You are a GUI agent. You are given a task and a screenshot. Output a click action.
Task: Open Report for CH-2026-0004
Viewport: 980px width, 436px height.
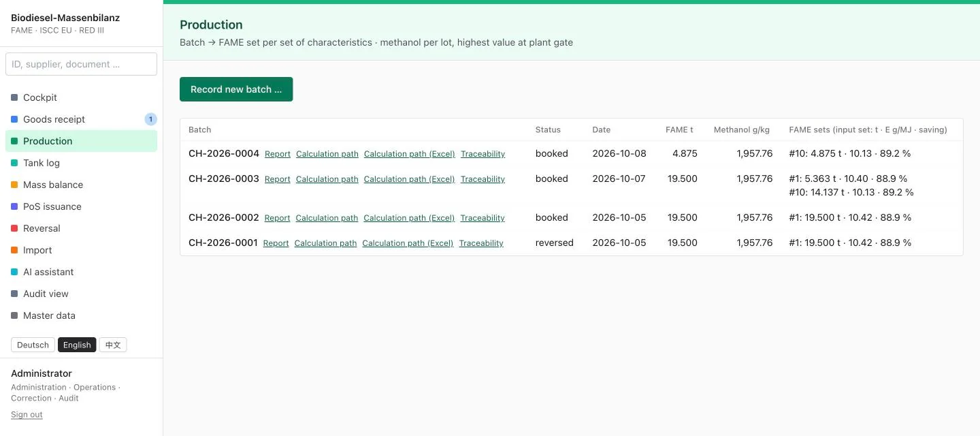[x=278, y=154]
